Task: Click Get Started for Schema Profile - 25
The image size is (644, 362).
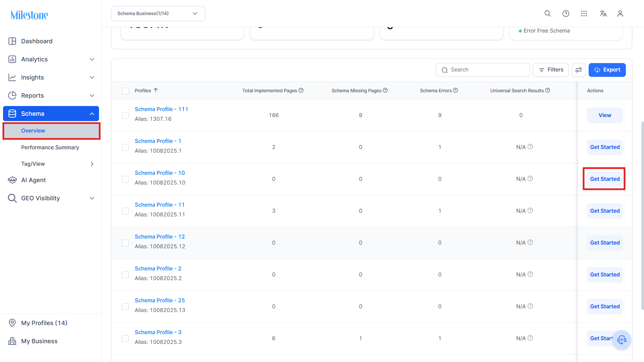Action: click(605, 306)
